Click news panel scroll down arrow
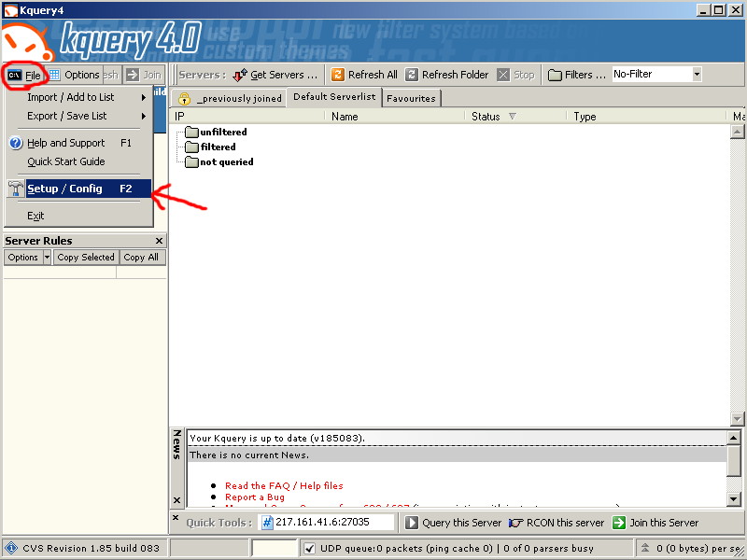 pos(734,499)
